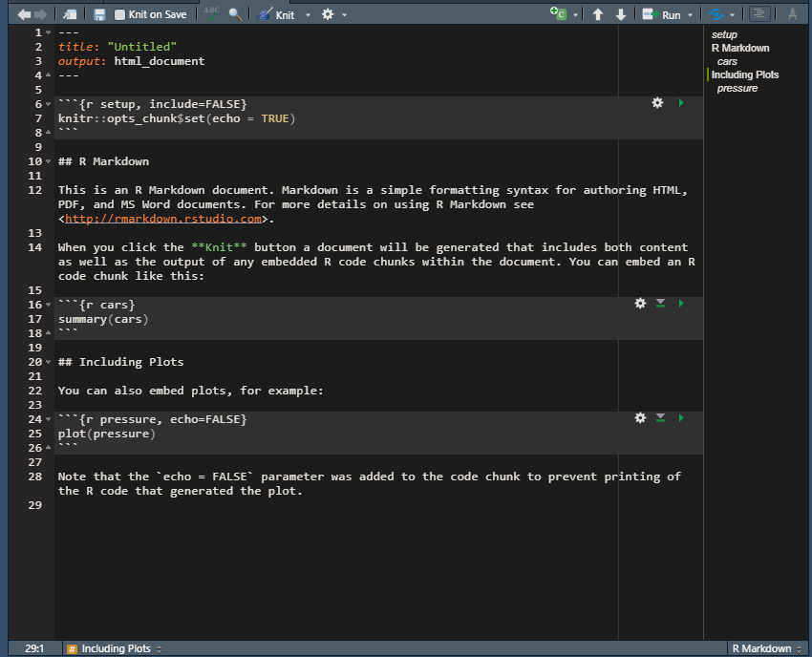Collapse YAML header fold at line 1
The height and width of the screenshot is (657, 812).
pos(48,32)
